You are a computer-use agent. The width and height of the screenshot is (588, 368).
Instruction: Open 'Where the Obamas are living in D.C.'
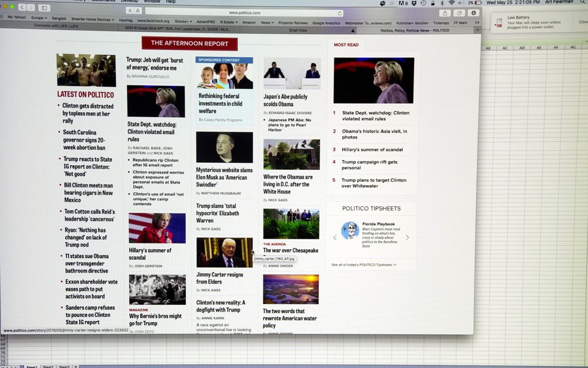[288, 184]
